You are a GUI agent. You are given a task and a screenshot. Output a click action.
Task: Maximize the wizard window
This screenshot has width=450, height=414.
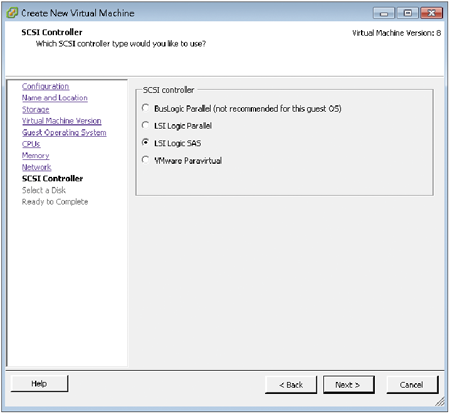[407, 13]
